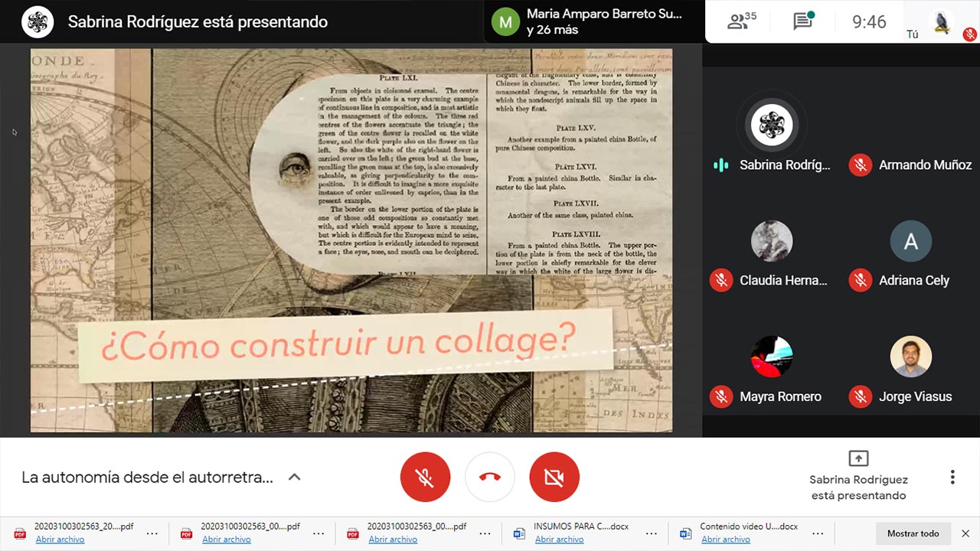Open the meeting chat icon
The height and width of the screenshot is (551, 980).
[803, 21]
